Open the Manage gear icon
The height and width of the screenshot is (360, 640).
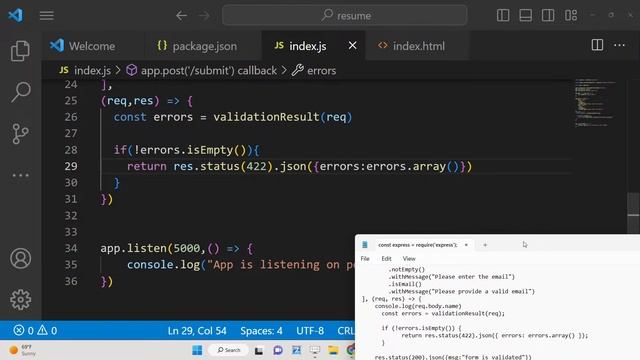point(20,300)
